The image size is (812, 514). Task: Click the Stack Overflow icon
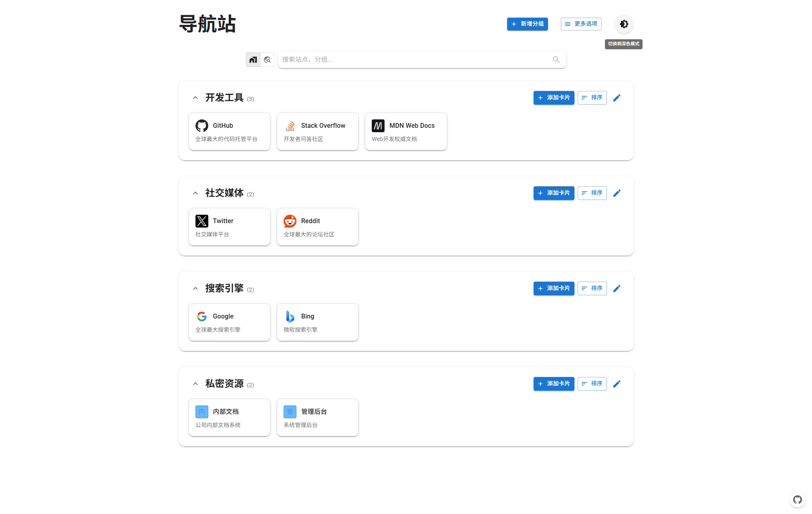pyautogui.click(x=290, y=125)
